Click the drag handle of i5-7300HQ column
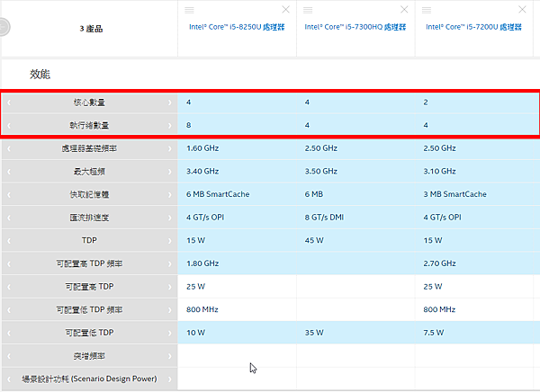540x392 pixels. pos(308,10)
